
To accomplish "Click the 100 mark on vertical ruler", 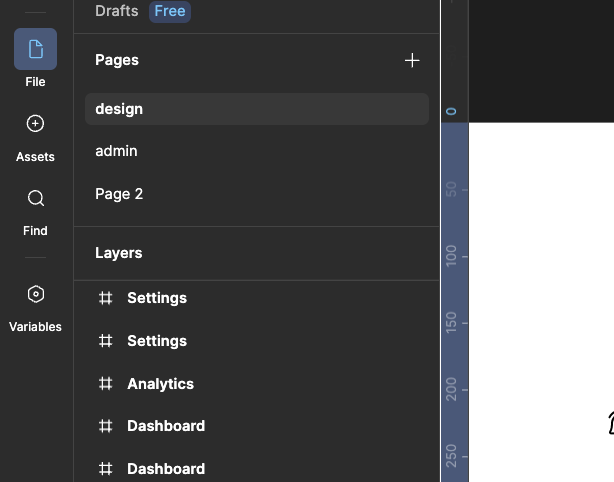I will click(x=451, y=256).
